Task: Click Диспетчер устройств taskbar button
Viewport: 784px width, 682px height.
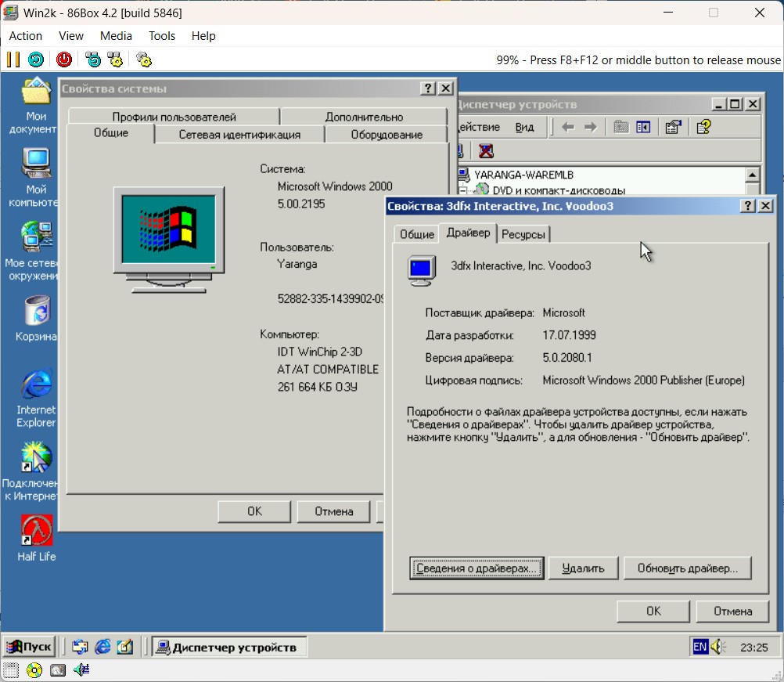Action: [229, 647]
